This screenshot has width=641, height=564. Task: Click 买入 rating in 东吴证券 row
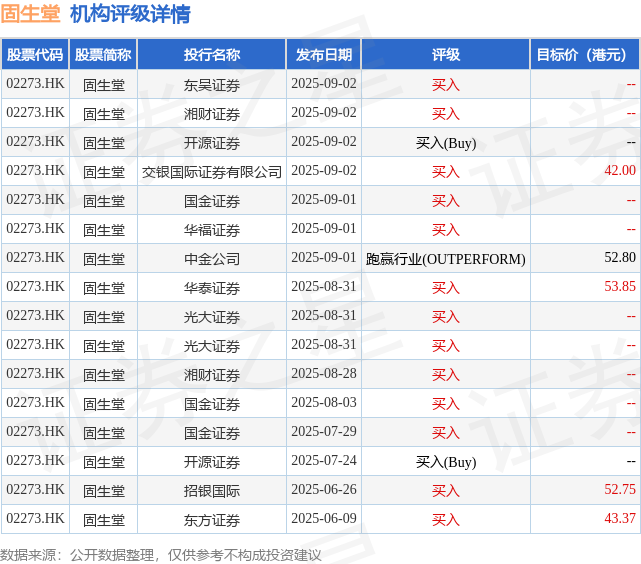tap(446, 85)
